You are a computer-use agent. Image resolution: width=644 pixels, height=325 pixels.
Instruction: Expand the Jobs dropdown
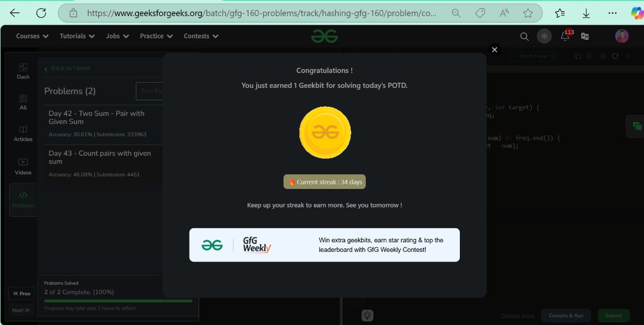coord(118,36)
